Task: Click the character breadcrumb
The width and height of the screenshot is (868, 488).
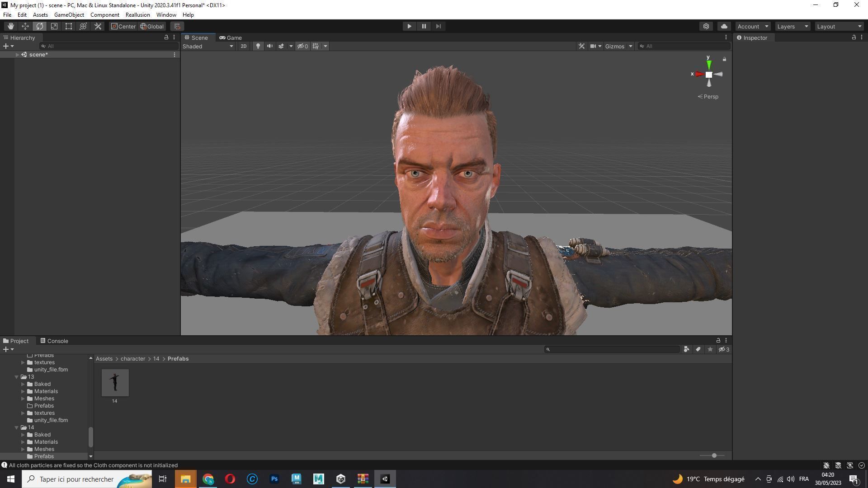Action: [133, 359]
